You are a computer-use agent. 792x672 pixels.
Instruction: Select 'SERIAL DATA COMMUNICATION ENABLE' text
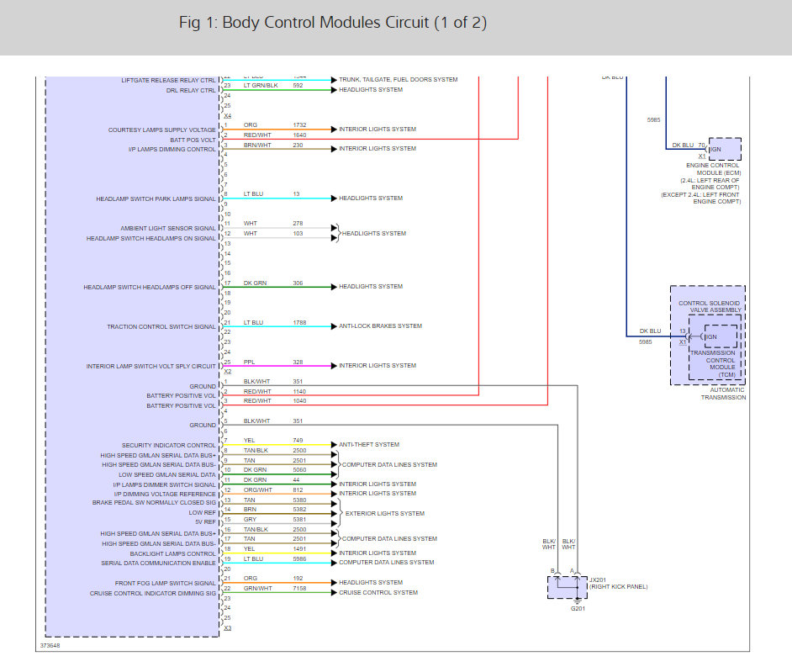158,563
